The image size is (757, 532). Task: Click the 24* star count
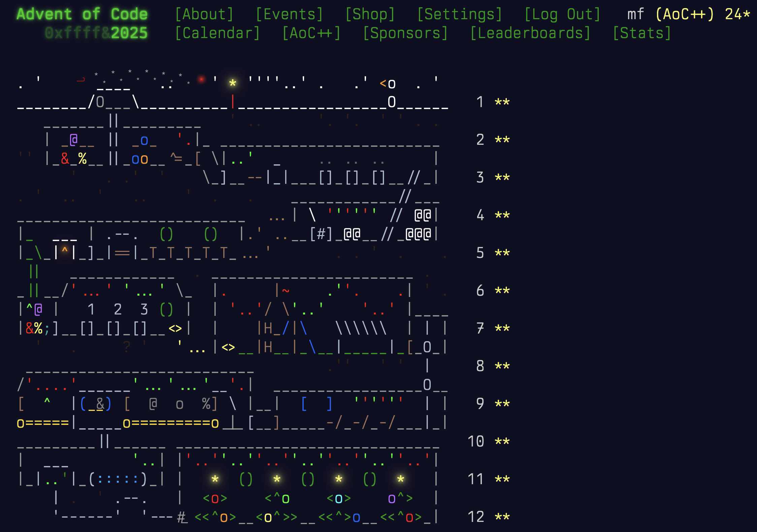pyautogui.click(x=737, y=14)
